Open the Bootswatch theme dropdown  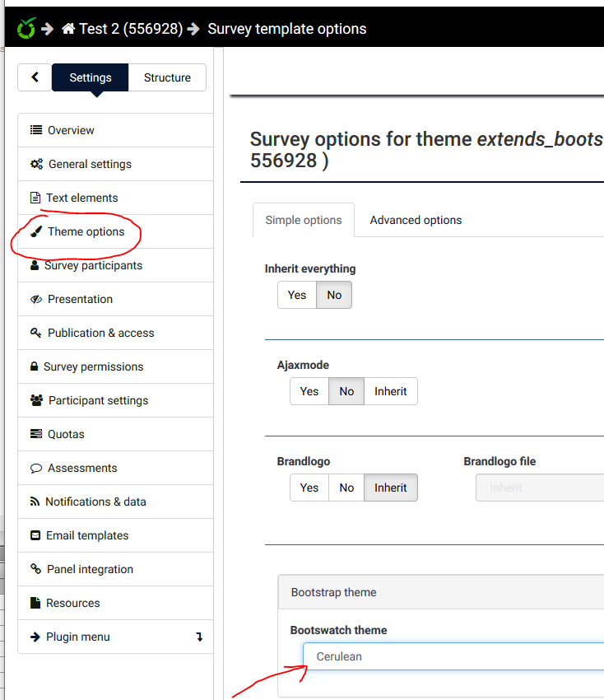(453, 656)
